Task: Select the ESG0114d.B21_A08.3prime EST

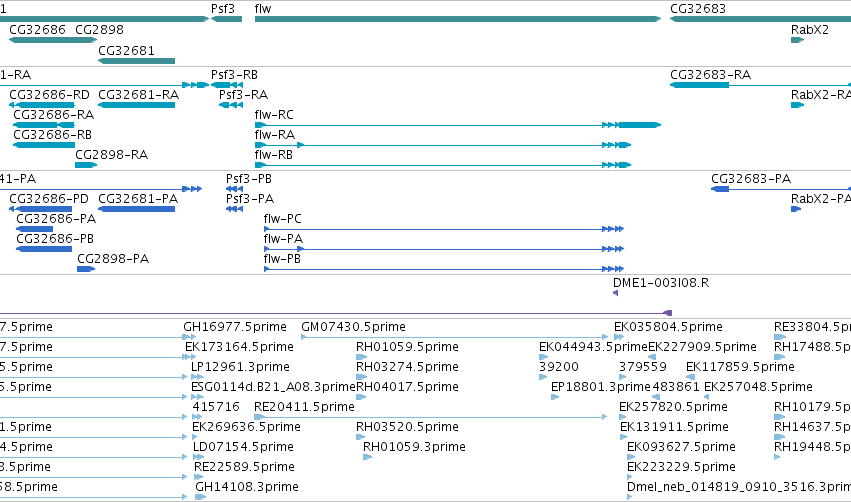Action: 197,397
